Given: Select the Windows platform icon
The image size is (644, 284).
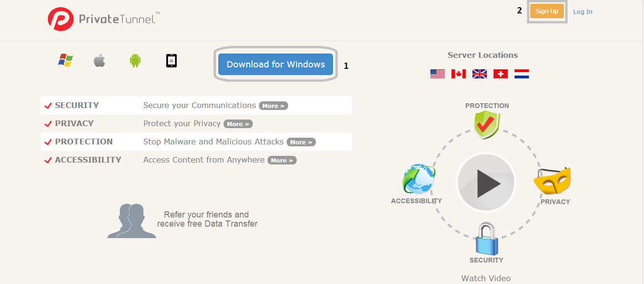Looking at the screenshot, I should pos(65,60).
